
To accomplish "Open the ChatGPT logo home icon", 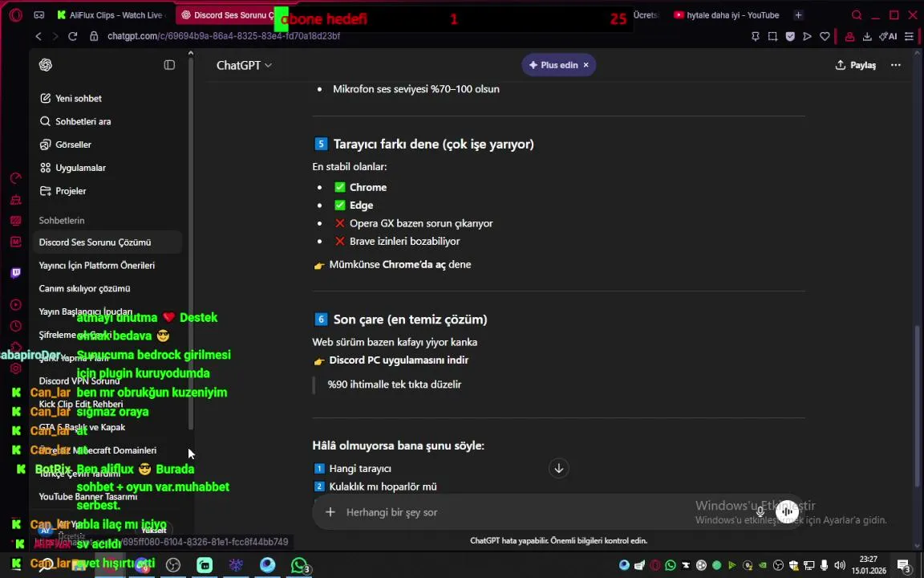I will pyautogui.click(x=46, y=65).
